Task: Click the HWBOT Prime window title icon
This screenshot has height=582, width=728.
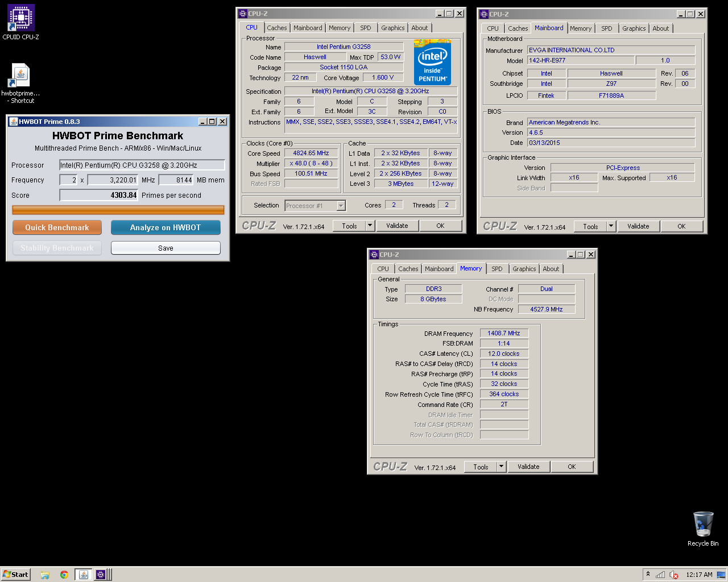Action: (x=14, y=121)
